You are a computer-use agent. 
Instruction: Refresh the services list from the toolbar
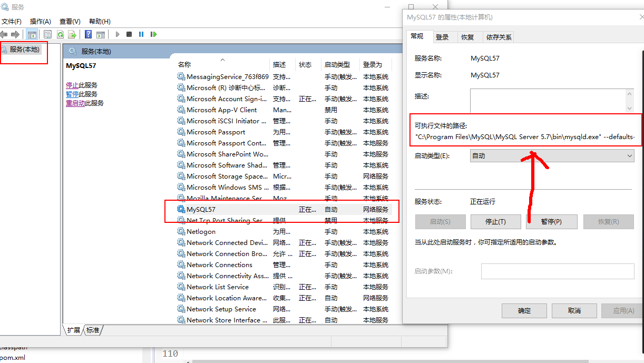coord(60,34)
